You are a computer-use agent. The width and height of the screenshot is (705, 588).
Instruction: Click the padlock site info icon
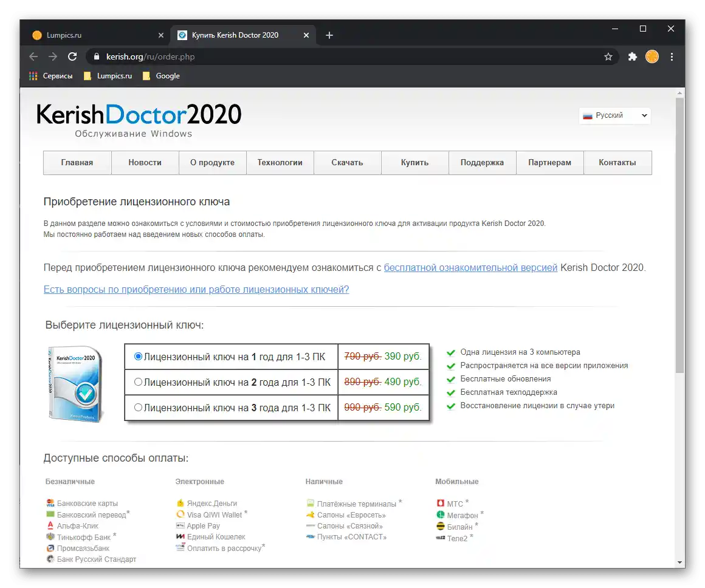96,56
